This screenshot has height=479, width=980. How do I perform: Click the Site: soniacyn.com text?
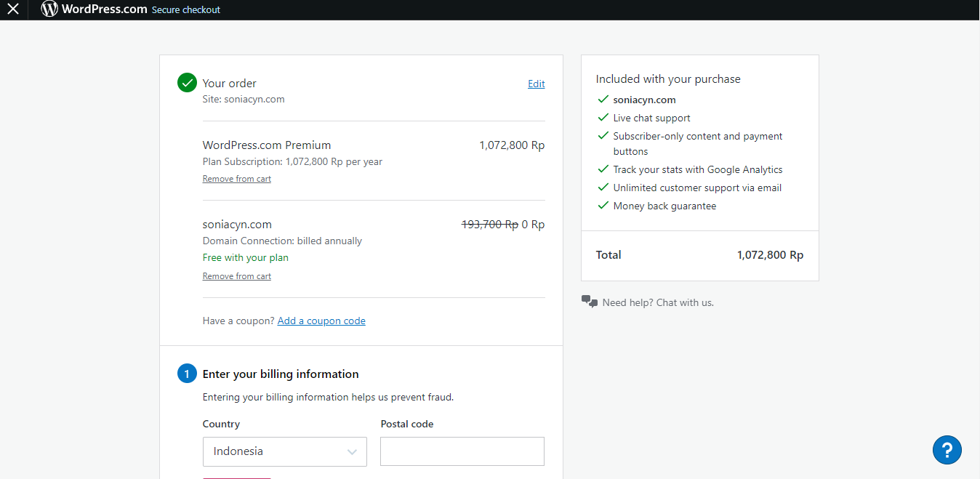pyautogui.click(x=244, y=100)
